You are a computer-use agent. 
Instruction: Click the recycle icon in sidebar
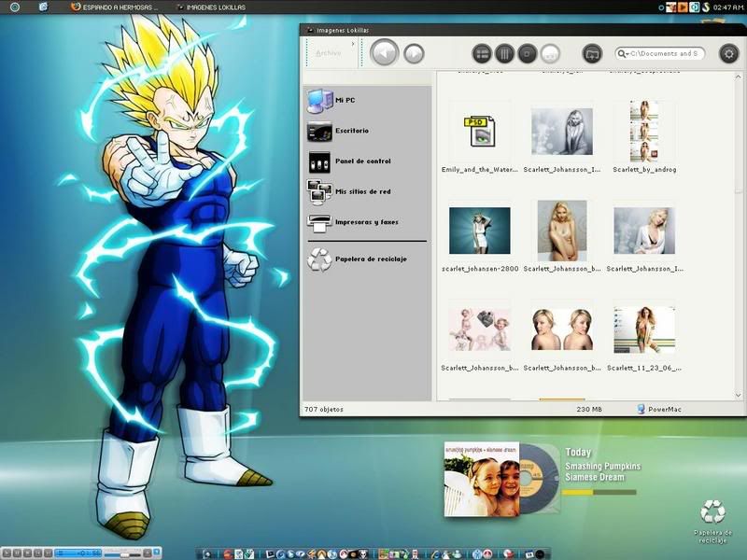[x=319, y=260]
